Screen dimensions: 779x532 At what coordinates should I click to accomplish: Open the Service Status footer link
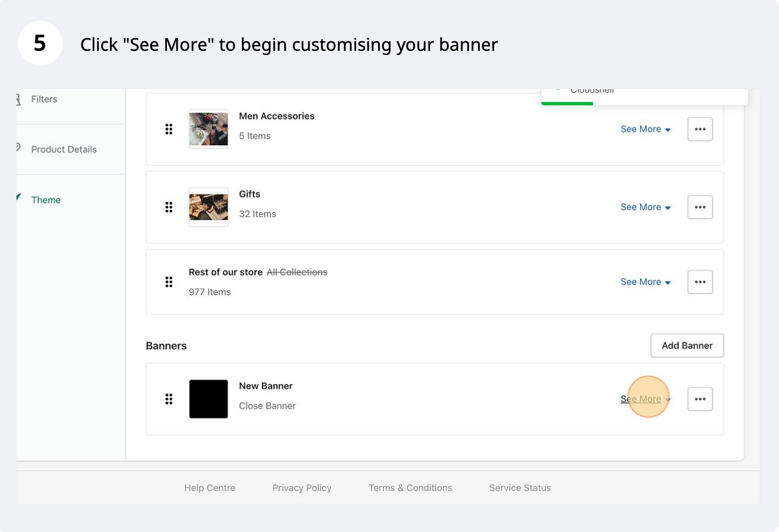tap(520, 488)
